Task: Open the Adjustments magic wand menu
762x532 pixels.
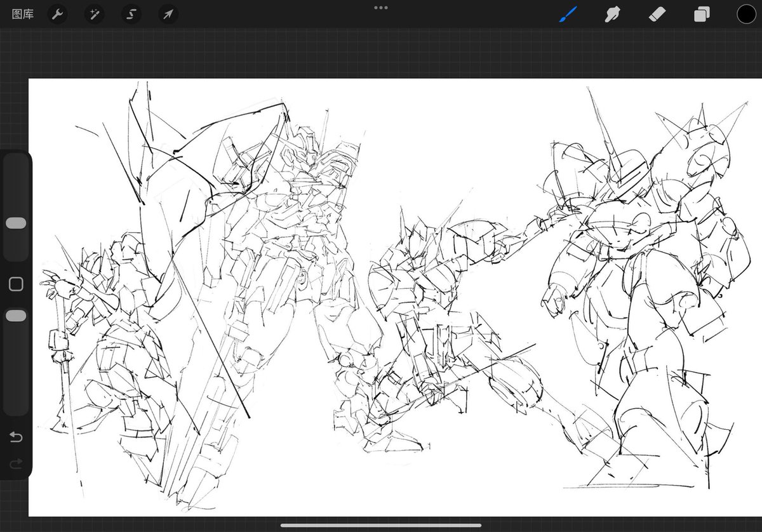Action: [94, 14]
